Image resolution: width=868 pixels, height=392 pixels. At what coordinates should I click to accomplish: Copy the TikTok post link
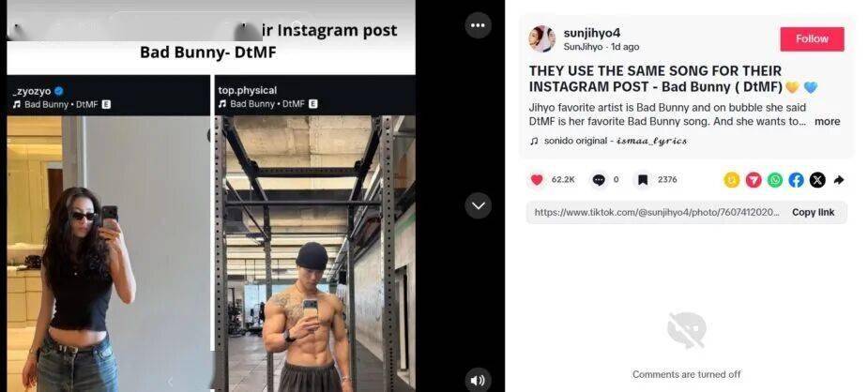point(813,212)
